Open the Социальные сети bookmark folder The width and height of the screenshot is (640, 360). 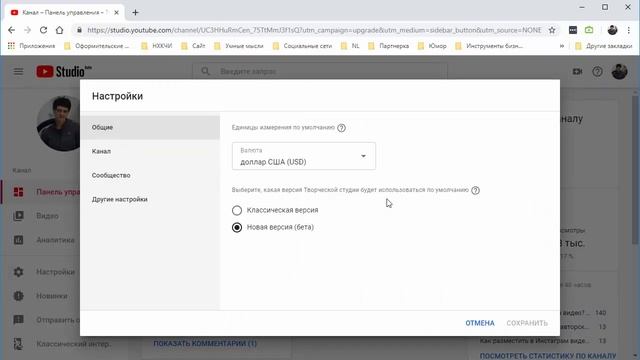[302, 46]
